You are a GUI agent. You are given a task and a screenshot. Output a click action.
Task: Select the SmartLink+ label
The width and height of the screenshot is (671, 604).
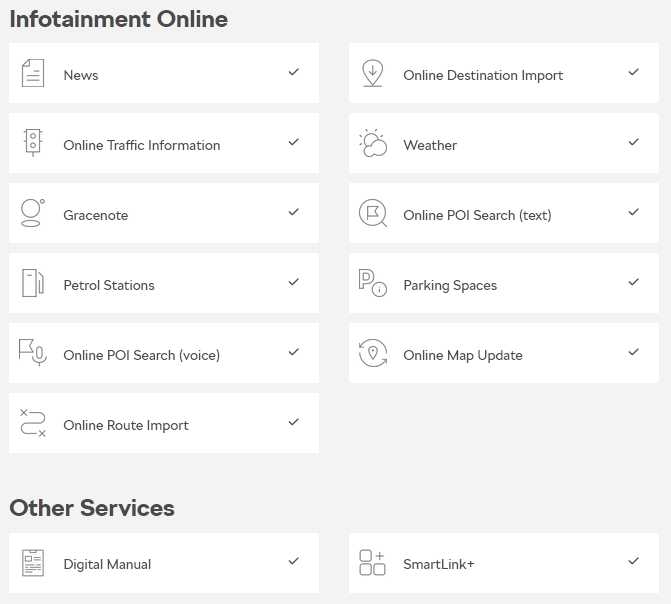(439, 564)
